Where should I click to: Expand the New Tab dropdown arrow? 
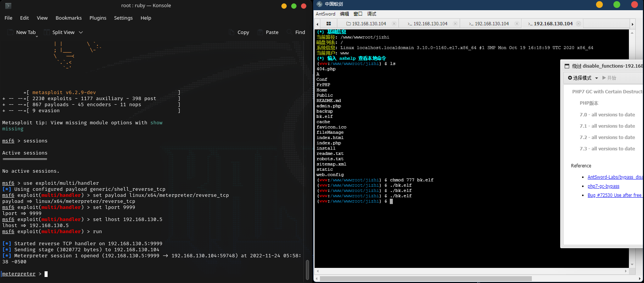[x=37, y=36]
